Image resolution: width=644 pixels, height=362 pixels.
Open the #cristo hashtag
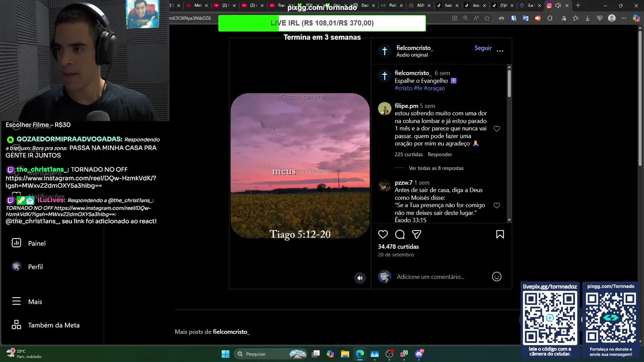(x=404, y=88)
